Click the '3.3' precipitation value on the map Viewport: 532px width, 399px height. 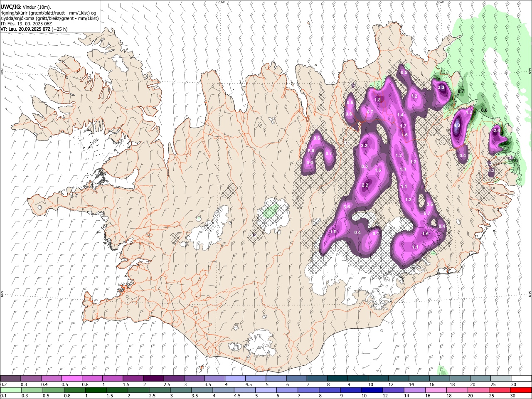[x=441, y=87]
